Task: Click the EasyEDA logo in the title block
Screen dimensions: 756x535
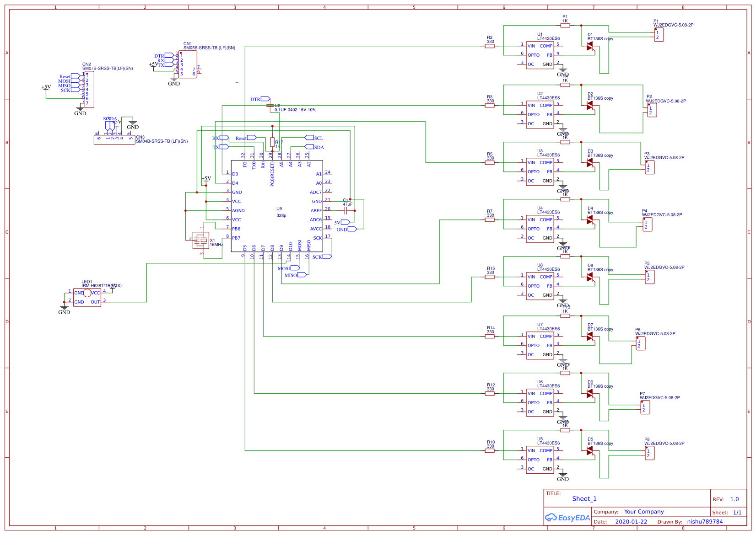Action: click(x=567, y=518)
